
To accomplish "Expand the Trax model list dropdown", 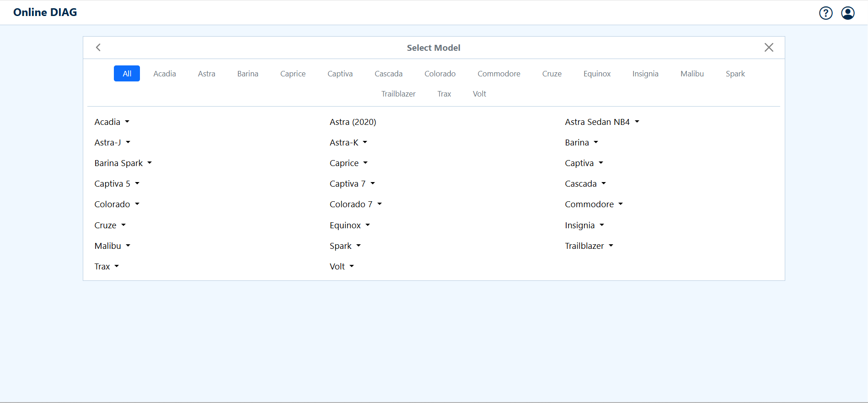I will 107,267.
